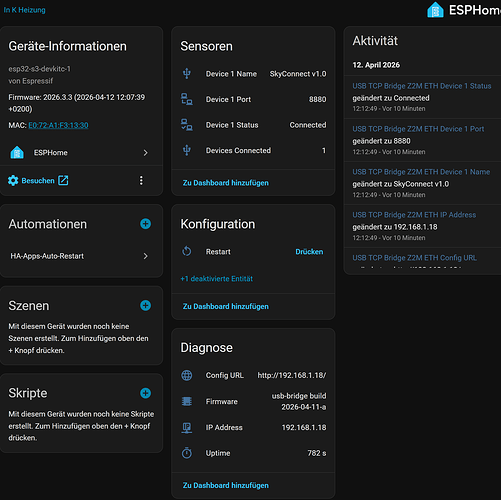501x500 pixels.
Task: Open the Devices Connected sensor row
Action: [253, 151]
